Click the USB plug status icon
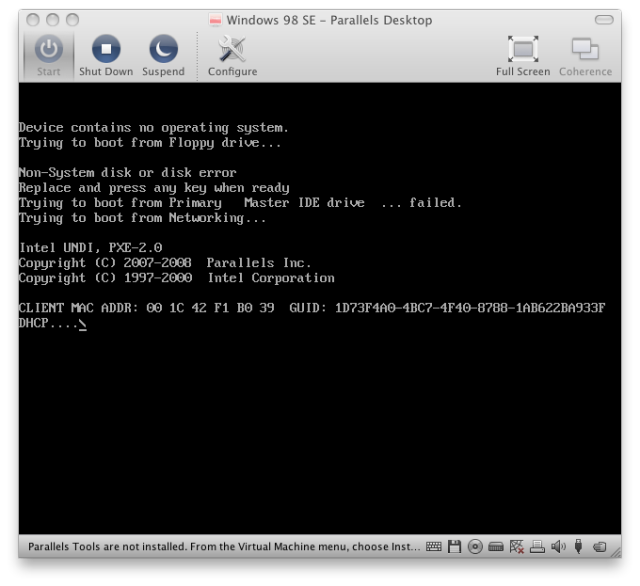 [x=578, y=546]
